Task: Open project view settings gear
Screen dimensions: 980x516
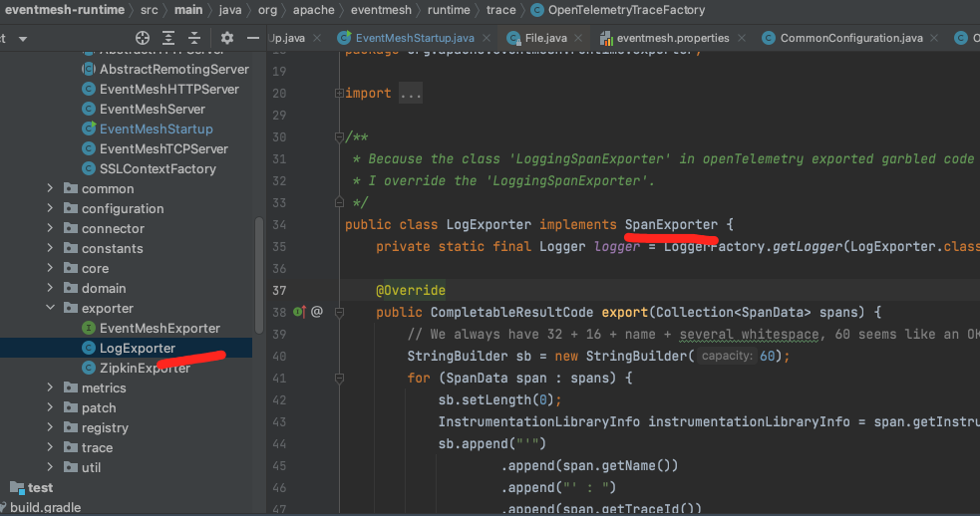Action: (227, 38)
